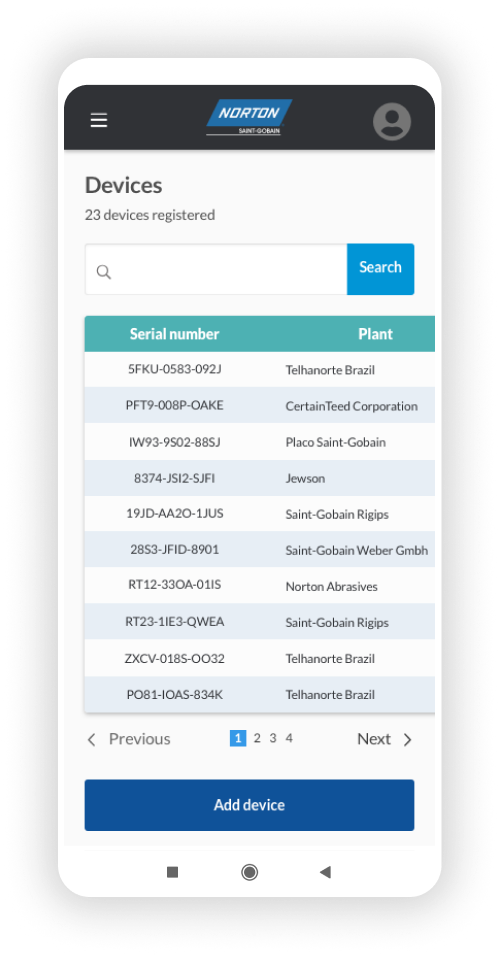Click the Jewson plant cell
This screenshot has width=500, height=955.
pyautogui.click(x=305, y=479)
